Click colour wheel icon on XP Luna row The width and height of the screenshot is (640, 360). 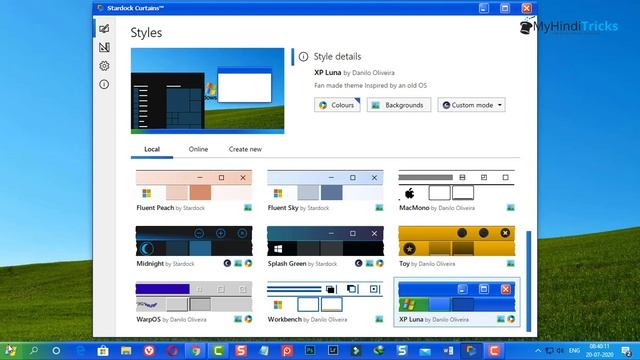click(511, 319)
